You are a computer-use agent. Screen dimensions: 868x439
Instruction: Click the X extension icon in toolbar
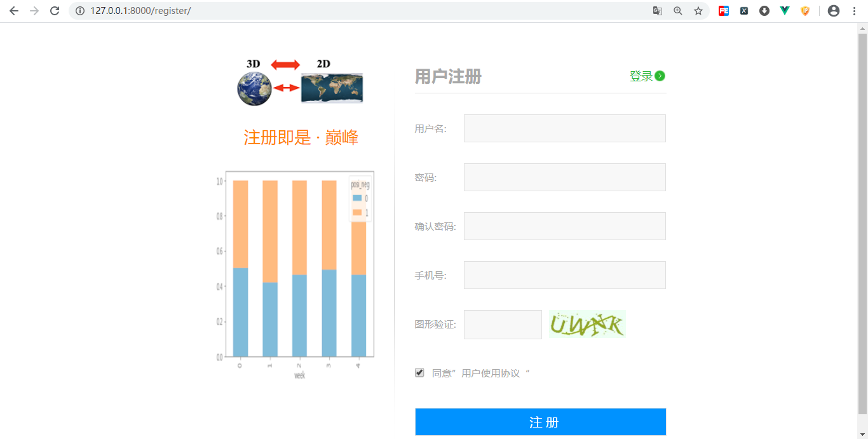point(743,11)
